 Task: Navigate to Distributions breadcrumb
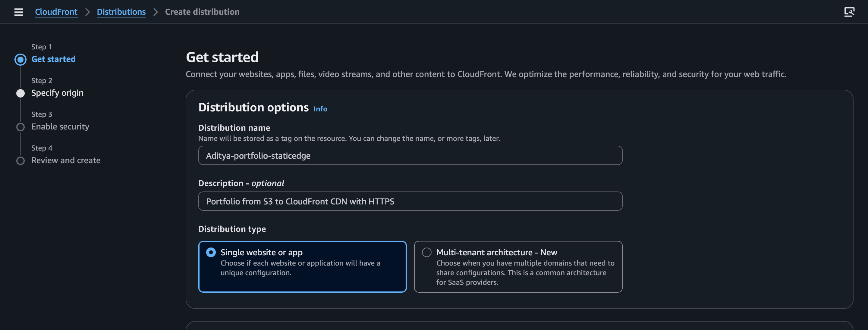coord(121,12)
